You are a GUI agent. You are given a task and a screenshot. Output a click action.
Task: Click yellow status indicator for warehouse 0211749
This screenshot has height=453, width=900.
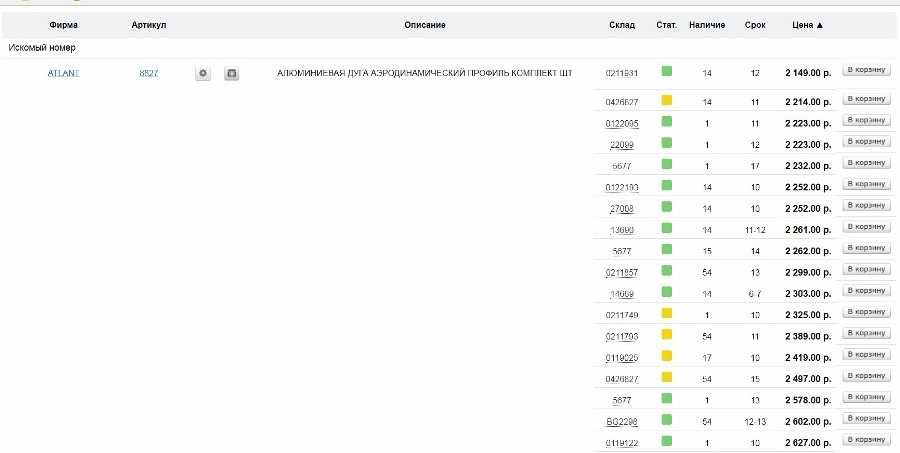tap(667, 314)
